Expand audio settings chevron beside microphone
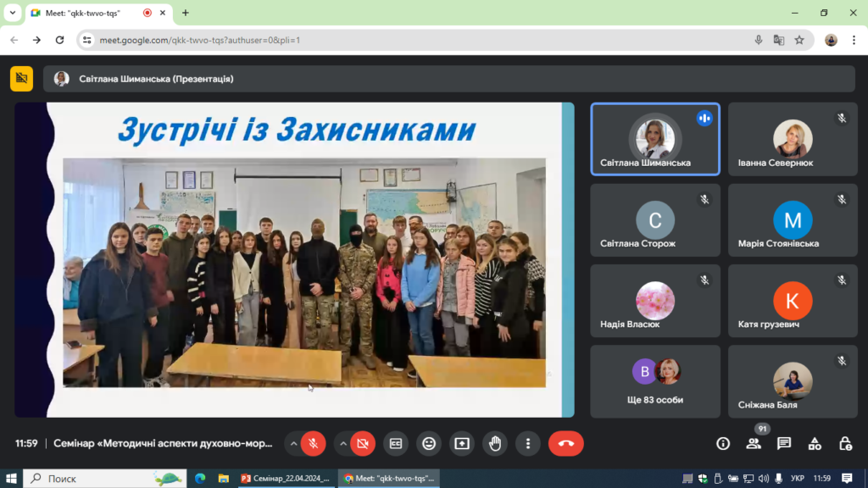Viewport: 868px width, 488px height. click(293, 444)
